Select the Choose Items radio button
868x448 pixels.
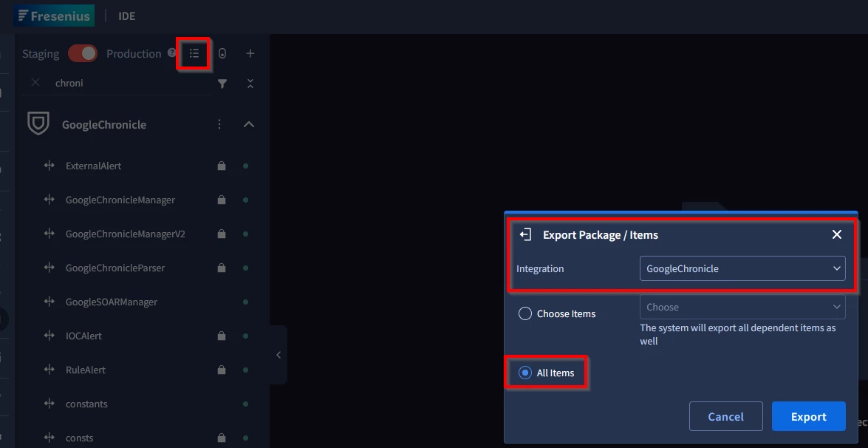click(524, 313)
